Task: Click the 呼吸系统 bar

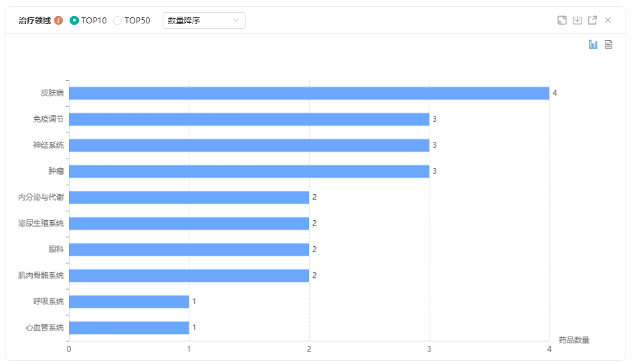Action: [128, 302]
